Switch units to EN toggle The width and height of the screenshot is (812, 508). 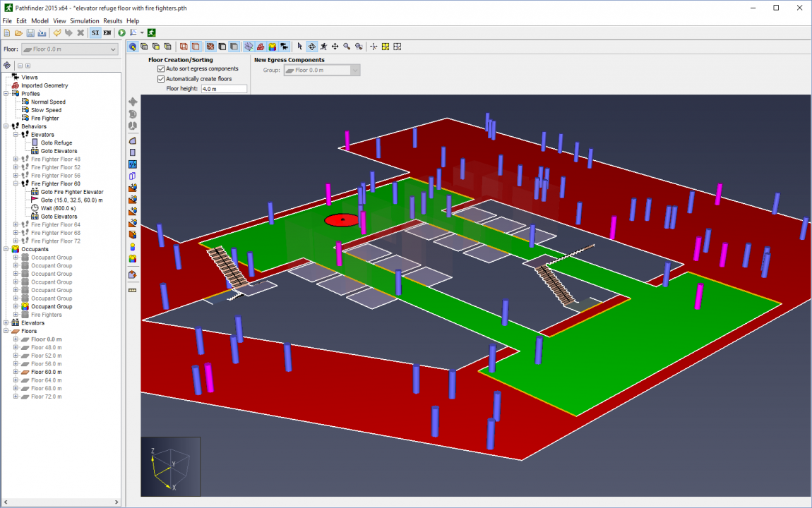pos(107,32)
